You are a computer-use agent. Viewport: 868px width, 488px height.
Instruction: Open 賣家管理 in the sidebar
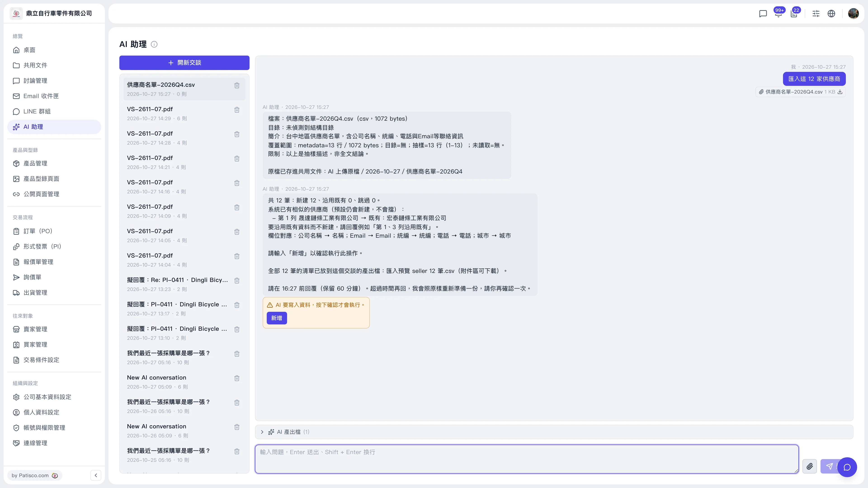(x=54, y=329)
